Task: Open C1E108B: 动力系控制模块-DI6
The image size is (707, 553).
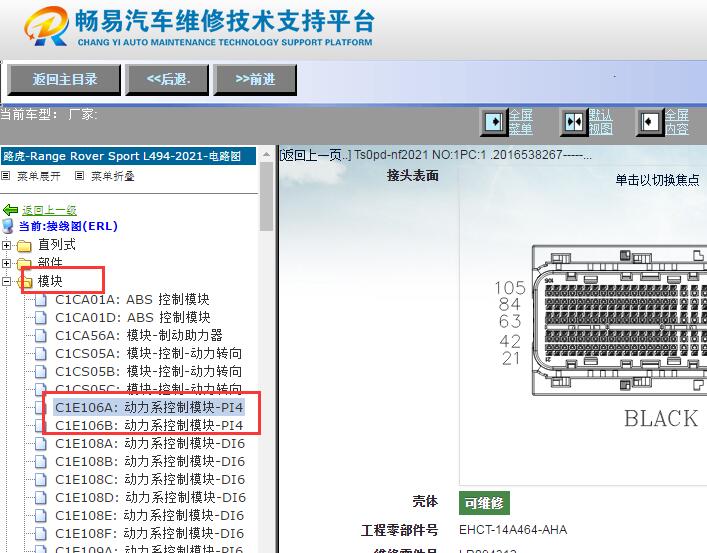Action: coord(150,461)
